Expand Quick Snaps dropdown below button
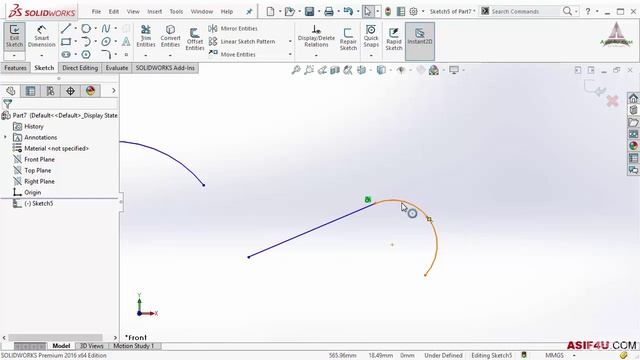The image size is (640, 360). point(371,56)
